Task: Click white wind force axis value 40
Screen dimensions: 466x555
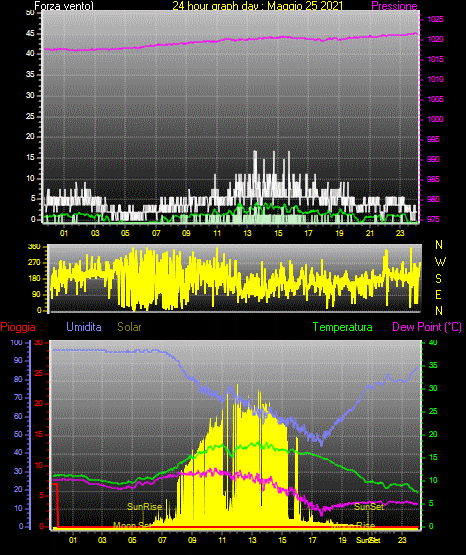Action: coord(30,53)
